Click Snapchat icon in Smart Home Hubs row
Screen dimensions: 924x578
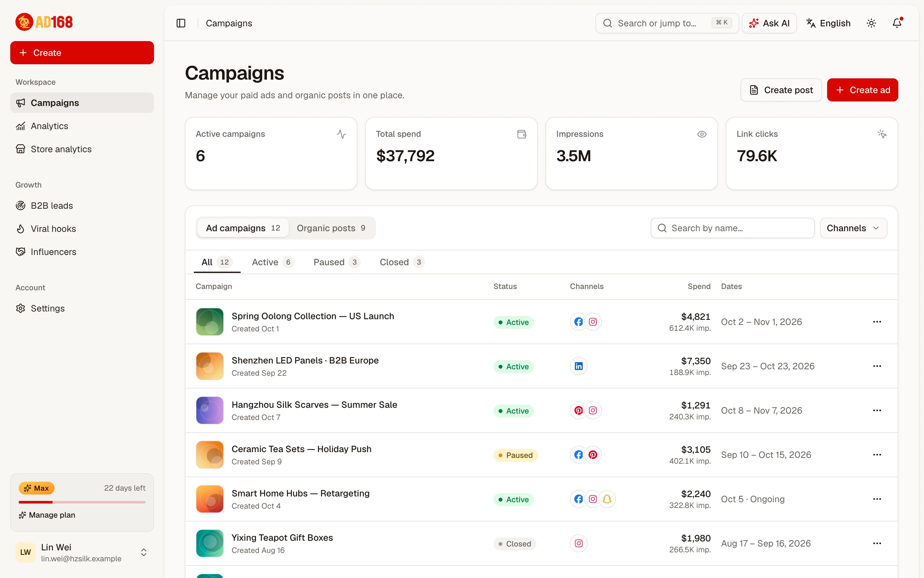(x=607, y=499)
